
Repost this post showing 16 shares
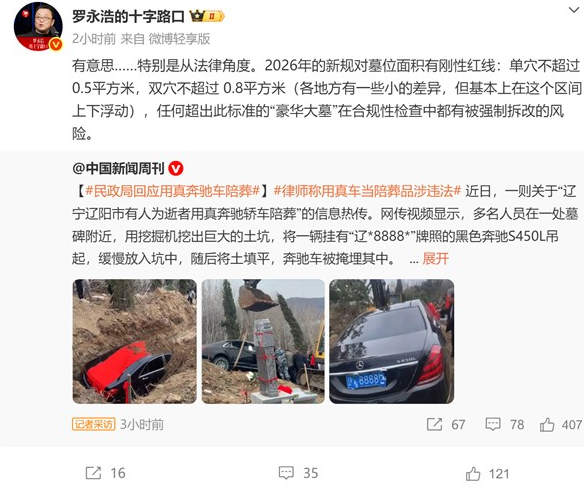[x=105, y=473]
